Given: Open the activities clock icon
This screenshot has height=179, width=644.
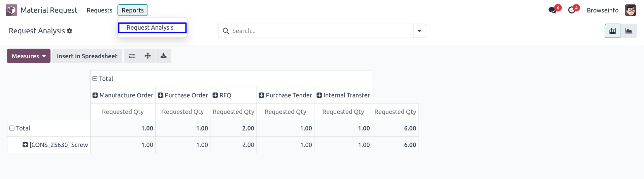Looking at the screenshot, I should pyautogui.click(x=572, y=10).
